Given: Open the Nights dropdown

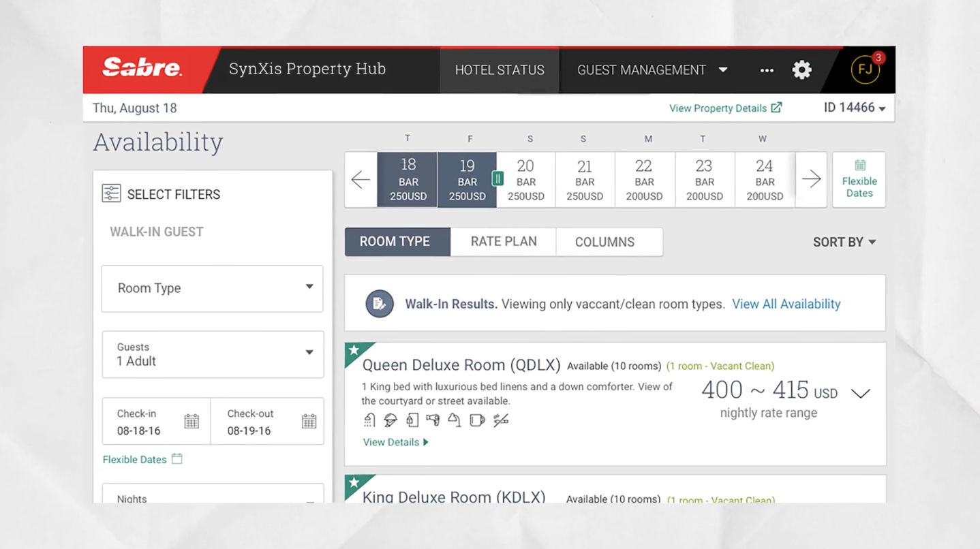Looking at the screenshot, I should click(213, 494).
